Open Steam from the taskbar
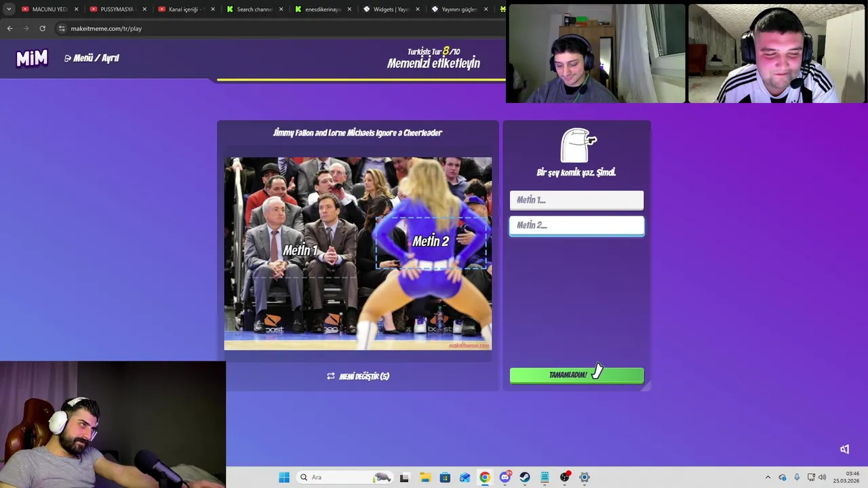This screenshot has width=868, height=488. (x=525, y=477)
